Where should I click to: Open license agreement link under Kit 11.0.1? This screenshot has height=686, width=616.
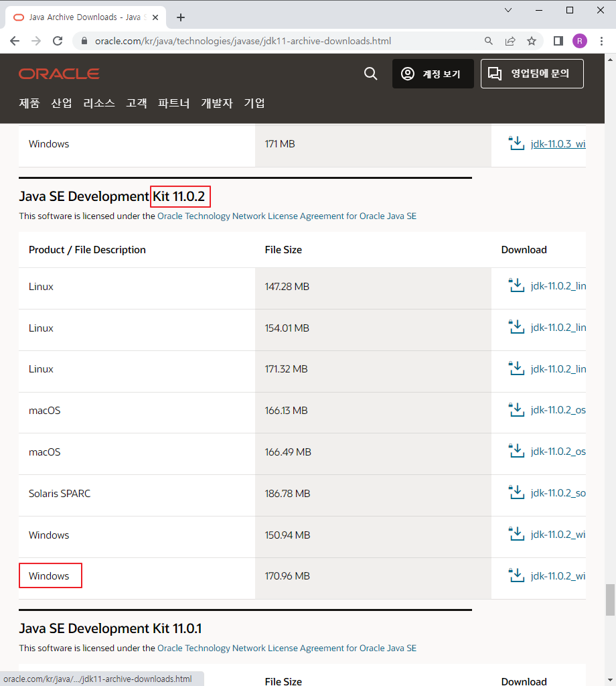click(287, 648)
